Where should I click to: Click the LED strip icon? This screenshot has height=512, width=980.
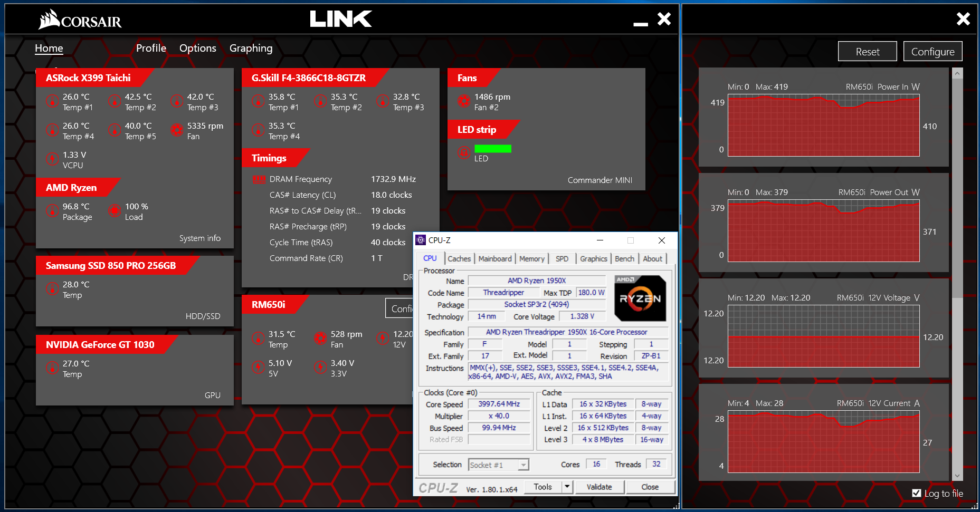pyautogui.click(x=464, y=153)
